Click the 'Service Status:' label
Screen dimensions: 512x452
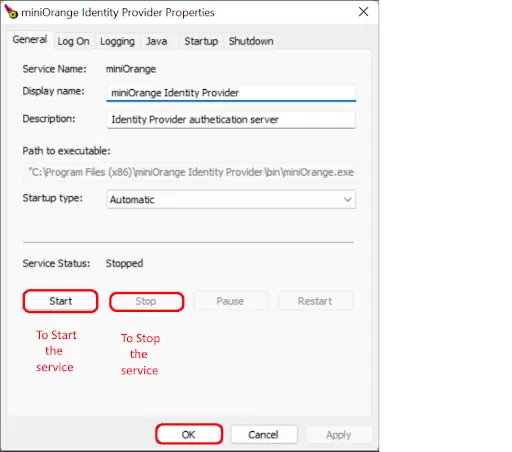(56, 263)
